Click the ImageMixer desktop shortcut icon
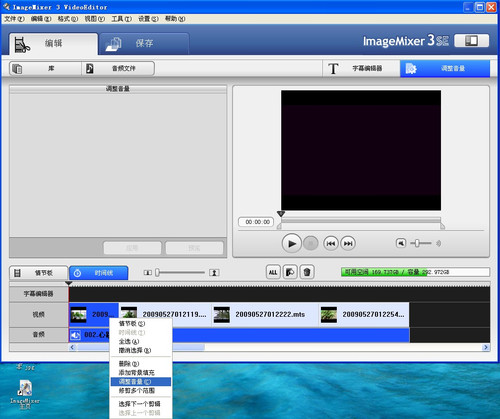The image size is (500, 419). [x=25, y=394]
